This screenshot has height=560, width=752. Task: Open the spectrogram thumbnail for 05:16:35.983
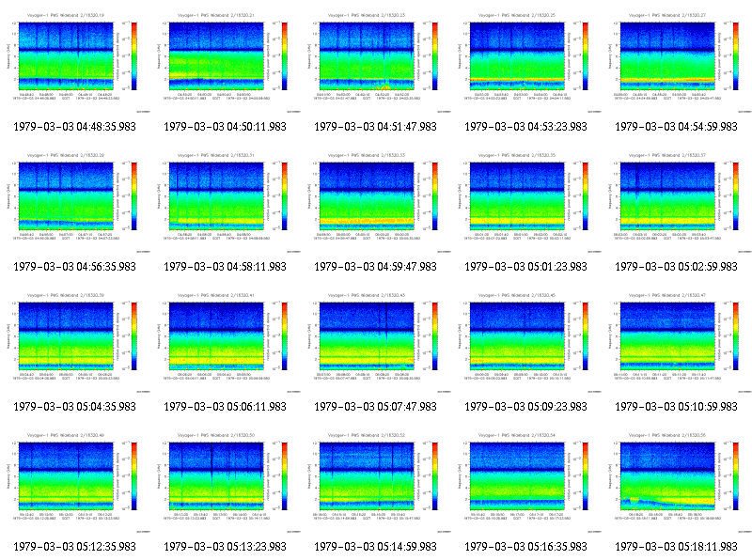[526, 482]
